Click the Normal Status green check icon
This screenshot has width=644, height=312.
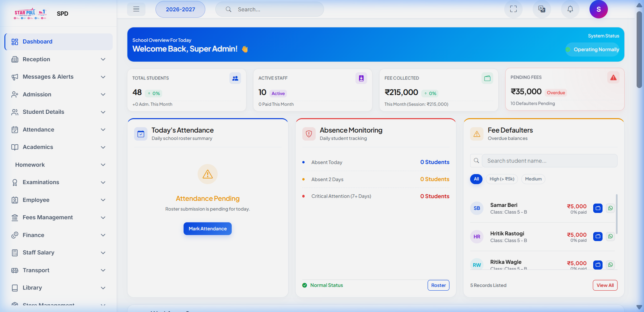point(305,285)
